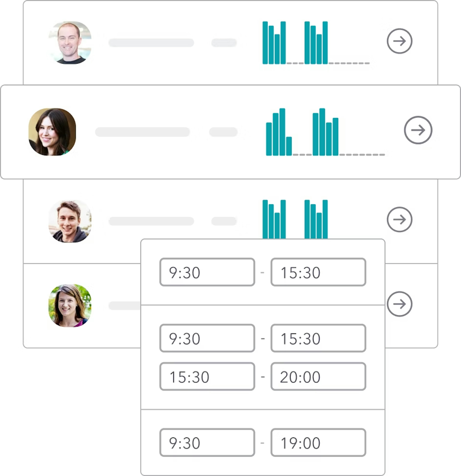Screen dimensions: 461x476
Task: Click the dark-haired woman's profile photo
Action: click(x=52, y=132)
